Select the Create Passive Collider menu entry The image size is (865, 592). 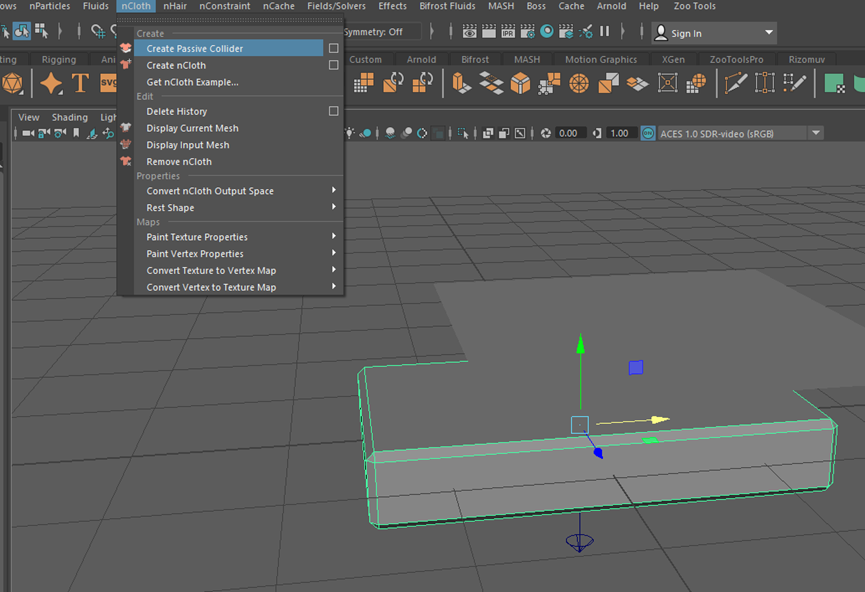(x=228, y=49)
